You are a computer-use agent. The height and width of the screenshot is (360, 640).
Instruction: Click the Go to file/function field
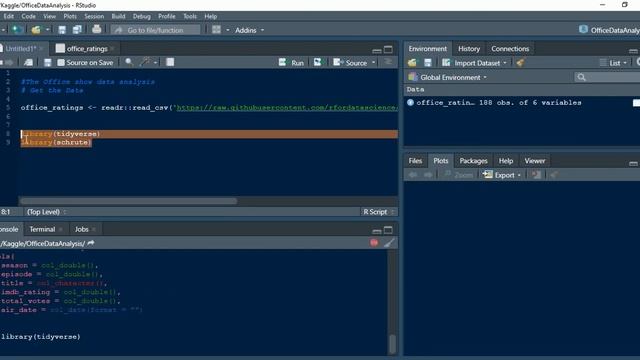(156, 30)
